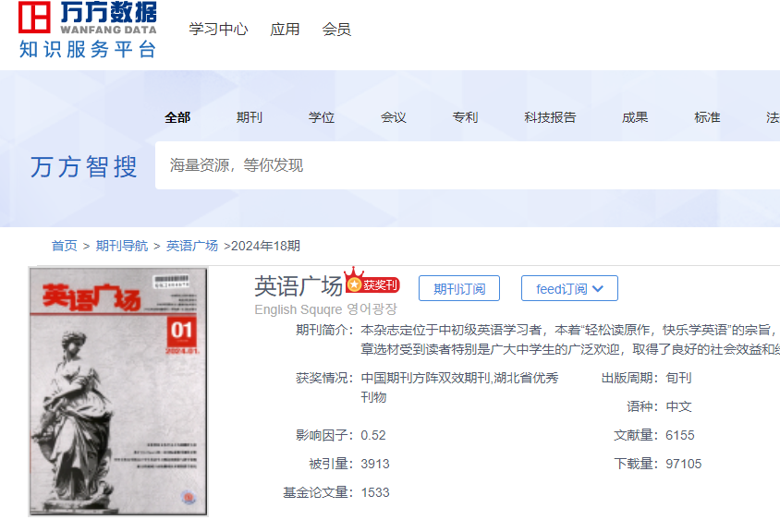Image resolution: width=780 pixels, height=532 pixels.
Task: Click the 语种 value 中文
Action: tap(678, 406)
